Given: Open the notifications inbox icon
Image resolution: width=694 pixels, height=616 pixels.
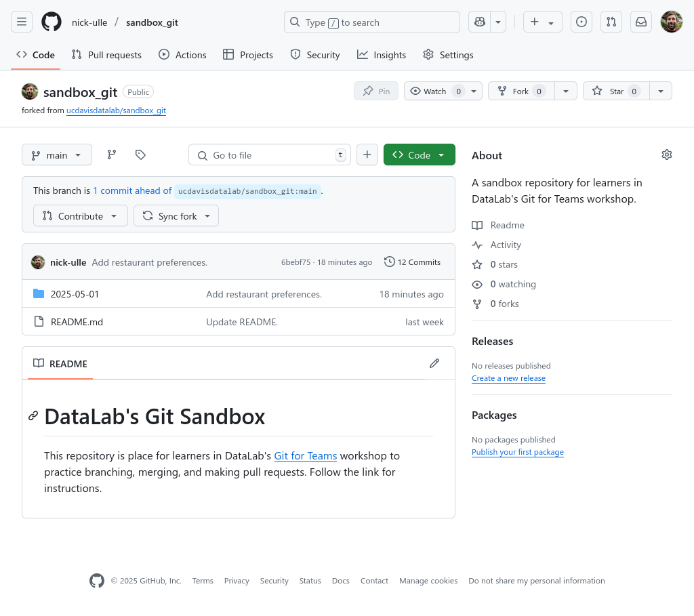Looking at the screenshot, I should coord(640,21).
